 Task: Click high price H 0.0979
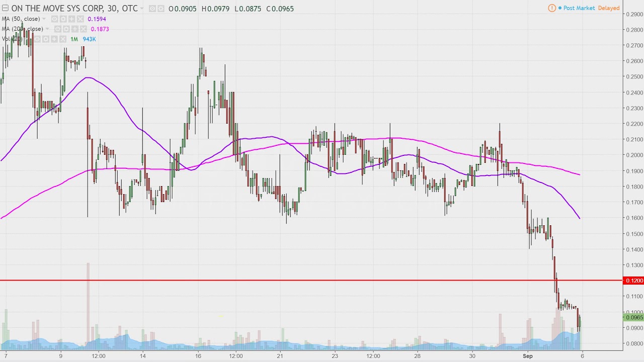(215, 9)
